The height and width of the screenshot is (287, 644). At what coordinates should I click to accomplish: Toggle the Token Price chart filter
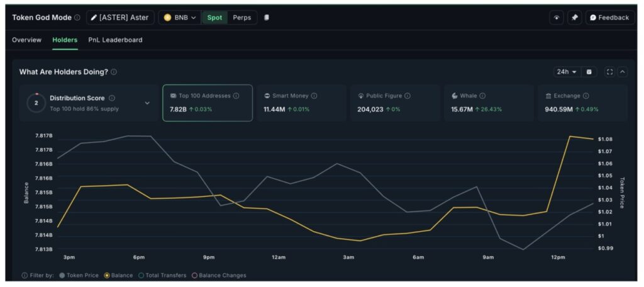pyautogui.click(x=79, y=275)
